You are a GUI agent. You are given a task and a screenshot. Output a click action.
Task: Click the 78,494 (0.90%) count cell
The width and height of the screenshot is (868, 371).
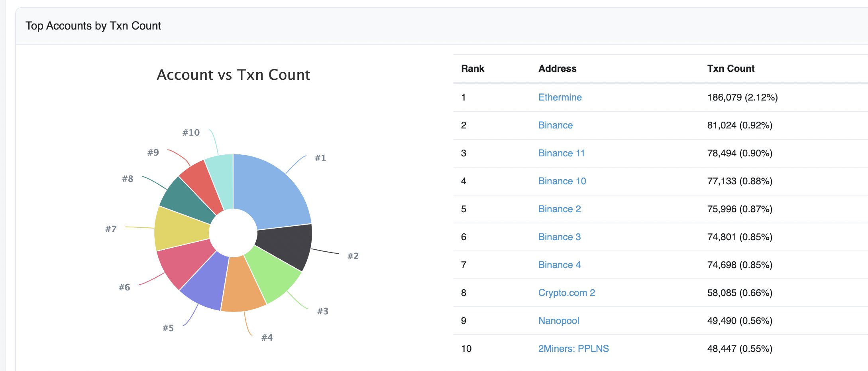740,153
